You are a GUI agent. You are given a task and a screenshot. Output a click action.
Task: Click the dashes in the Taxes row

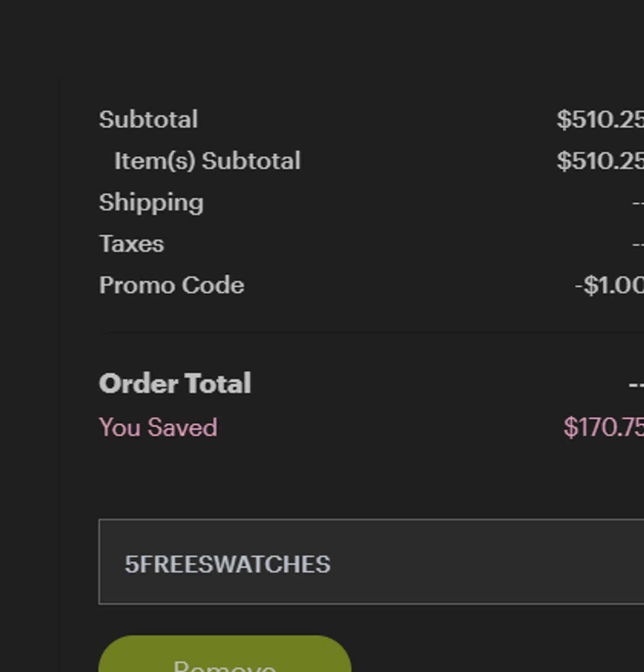tap(638, 245)
